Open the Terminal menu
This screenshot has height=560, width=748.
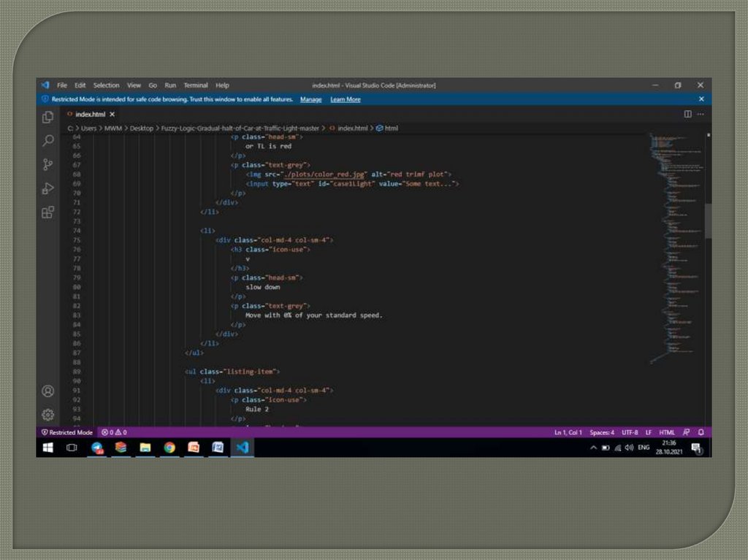coord(196,85)
